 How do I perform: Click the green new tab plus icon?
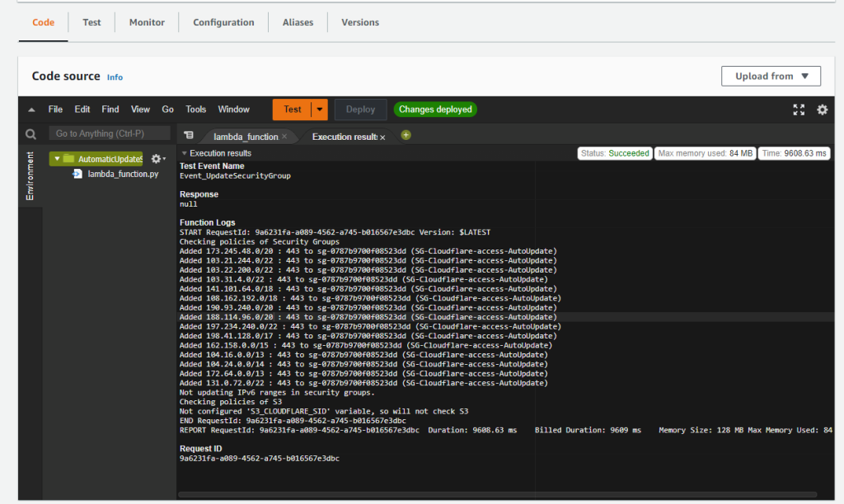point(406,135)
